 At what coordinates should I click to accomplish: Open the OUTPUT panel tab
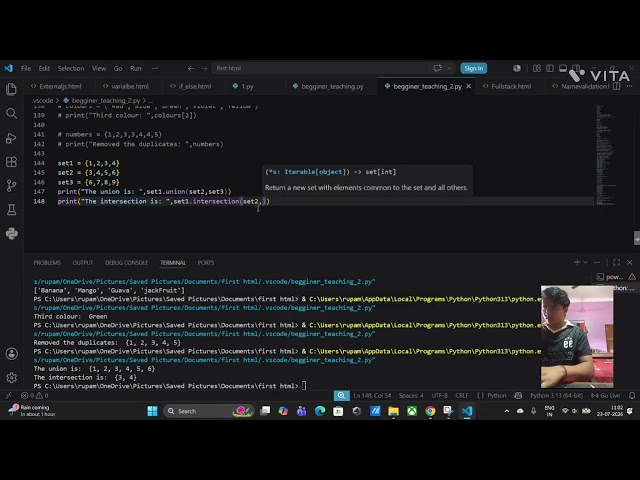(82, 262)
